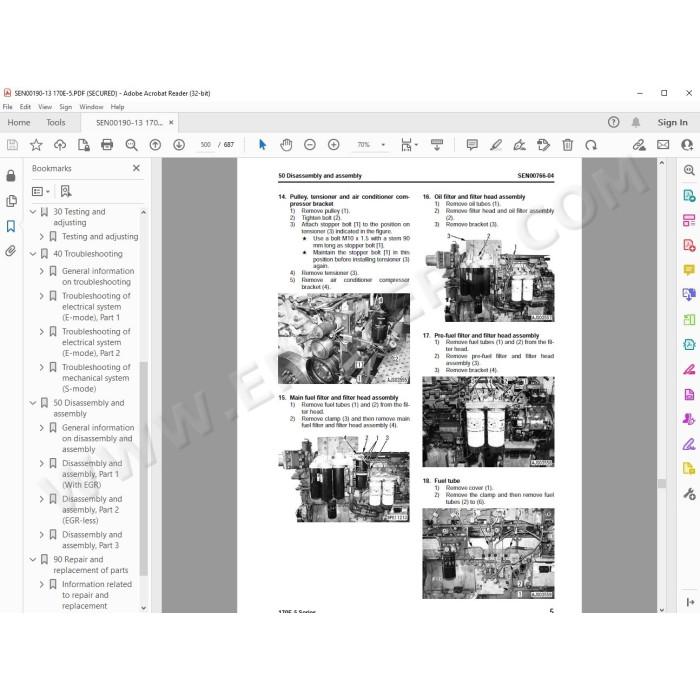
Task: Open the Attachments paperclip panel
Action: 11,251
